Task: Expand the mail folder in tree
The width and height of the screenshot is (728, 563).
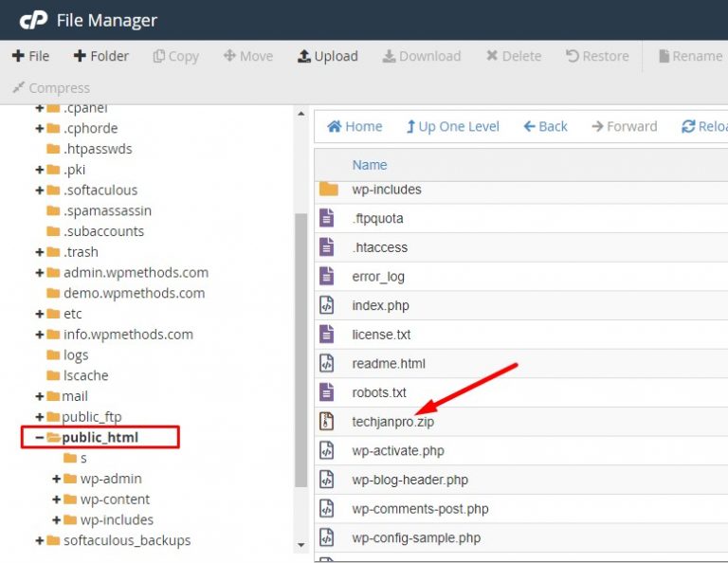Action: click(40, 396)
